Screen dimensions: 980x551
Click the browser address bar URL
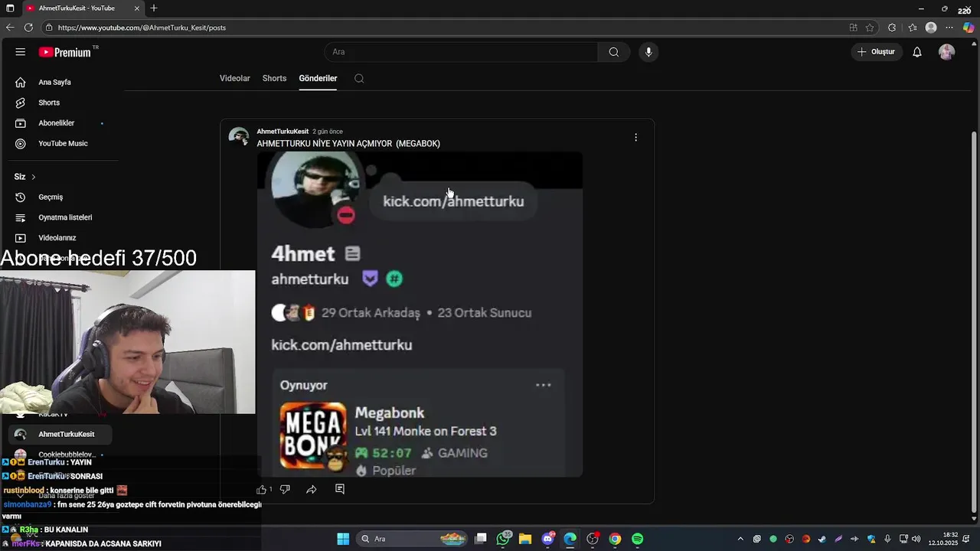point(142,28)
